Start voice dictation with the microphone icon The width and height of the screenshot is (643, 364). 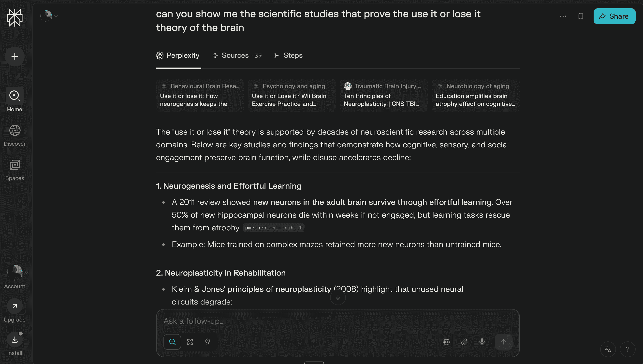point(482,342)
